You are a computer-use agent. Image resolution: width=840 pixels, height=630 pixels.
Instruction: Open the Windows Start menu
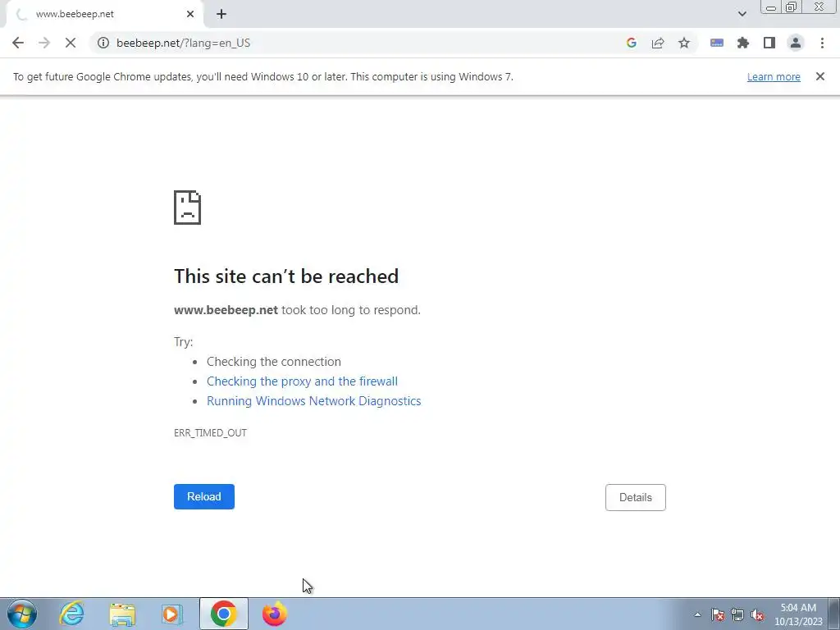click(x=22, y=614)
